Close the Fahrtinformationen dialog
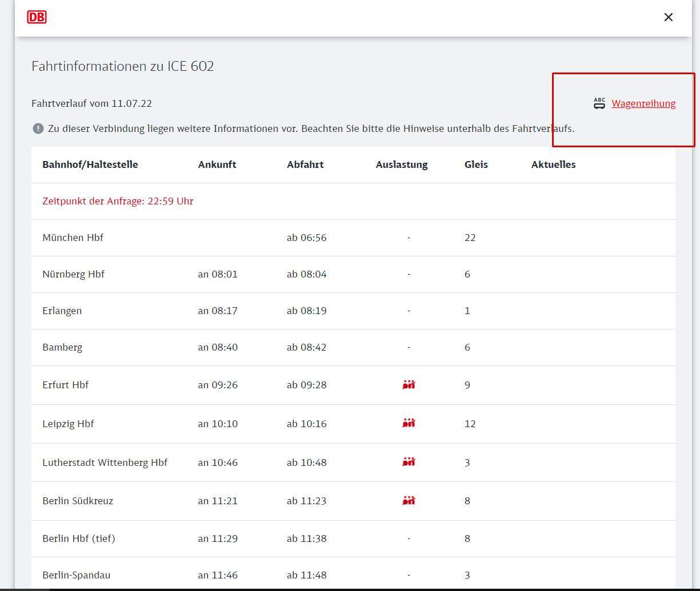Viewport: 700px width, 591px height. pyautogui.click(x=669, y=17)
